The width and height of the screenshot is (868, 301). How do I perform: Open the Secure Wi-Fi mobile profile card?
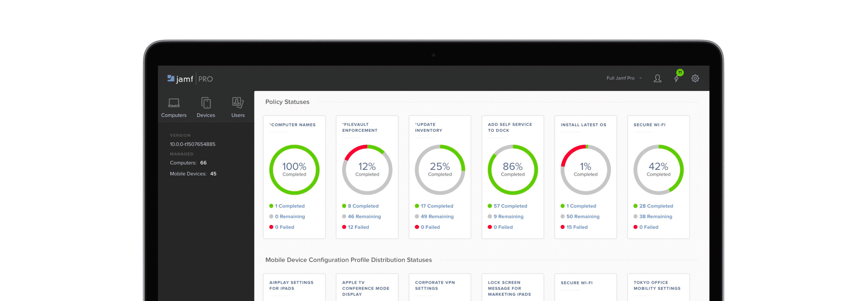pos(577,283)
